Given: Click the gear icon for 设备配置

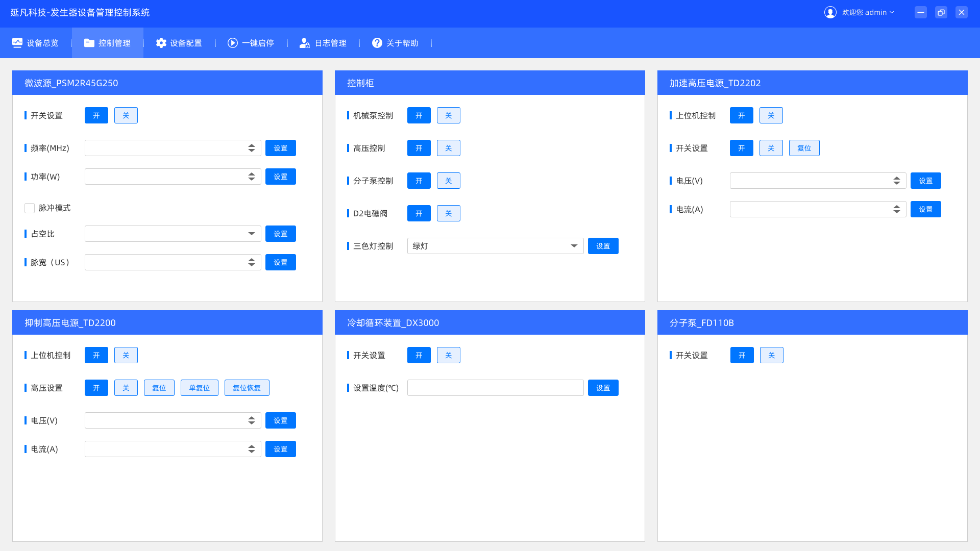Looking at the screenshot, I should 161,43.
